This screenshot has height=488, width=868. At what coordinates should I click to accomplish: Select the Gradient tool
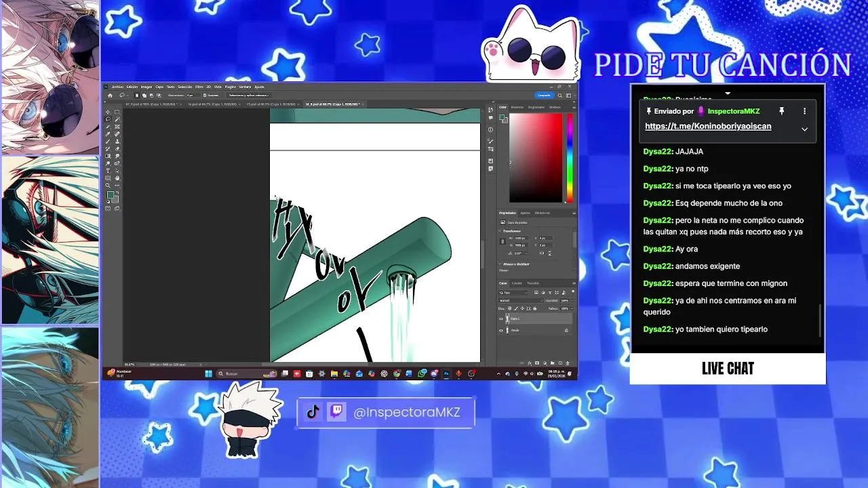(108, 156)
